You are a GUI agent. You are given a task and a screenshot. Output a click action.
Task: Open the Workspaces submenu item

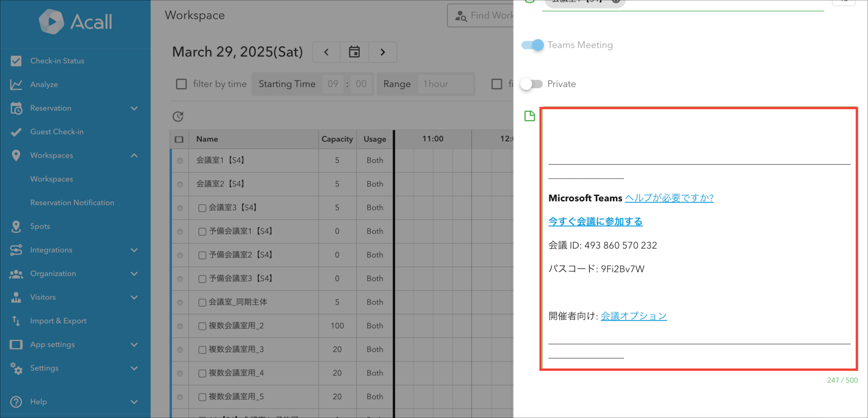(x=52, y=179)
